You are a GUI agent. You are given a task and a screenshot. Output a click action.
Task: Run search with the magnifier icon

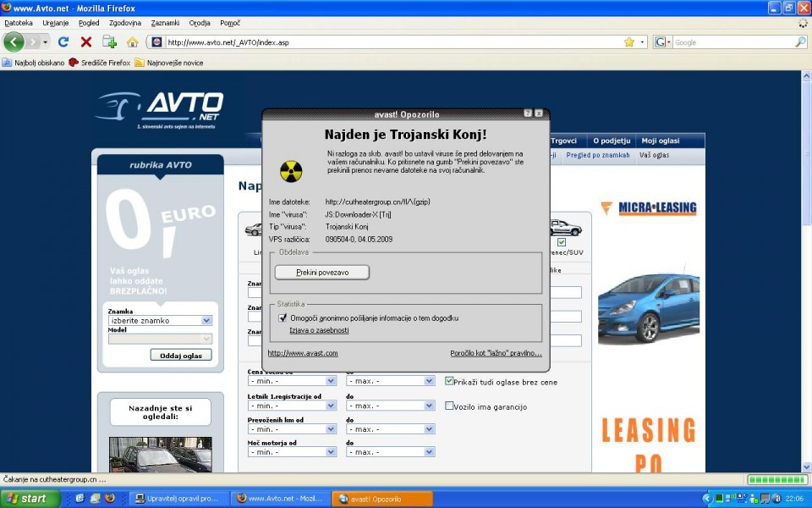tap(801, 42)
